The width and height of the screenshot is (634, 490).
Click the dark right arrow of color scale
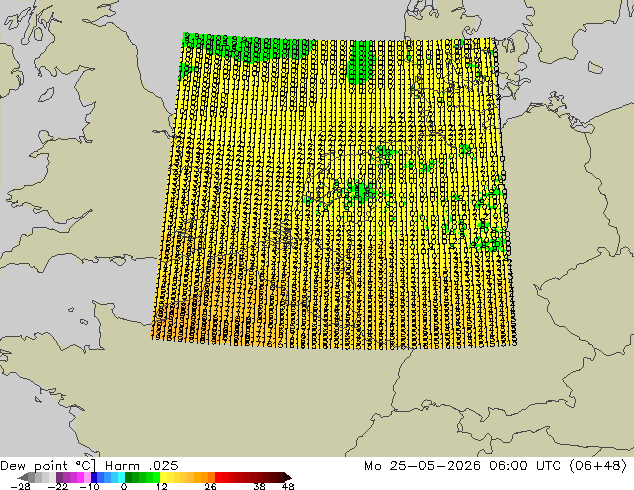point(288,477)
